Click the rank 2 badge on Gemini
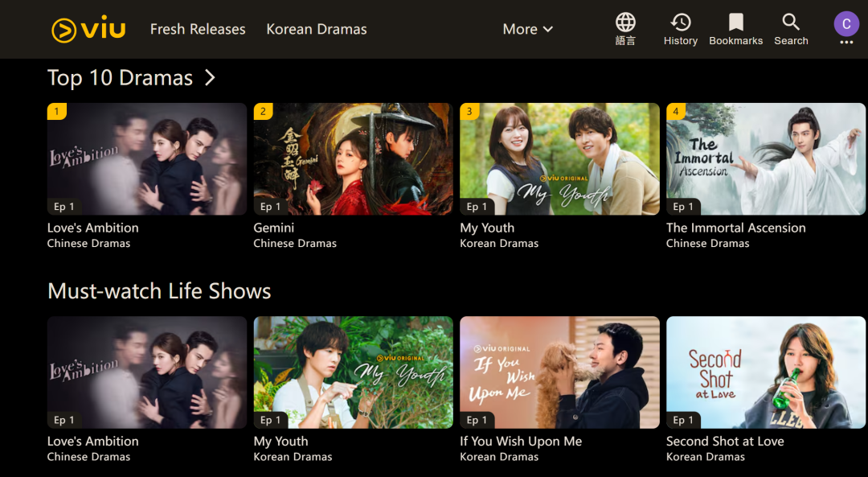The width and height of the screenshot is (868, 477). tap(263, 111)
